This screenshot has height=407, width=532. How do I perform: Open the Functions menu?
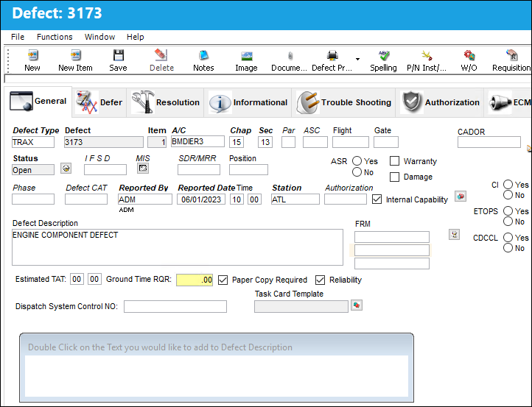pos(55,37)
